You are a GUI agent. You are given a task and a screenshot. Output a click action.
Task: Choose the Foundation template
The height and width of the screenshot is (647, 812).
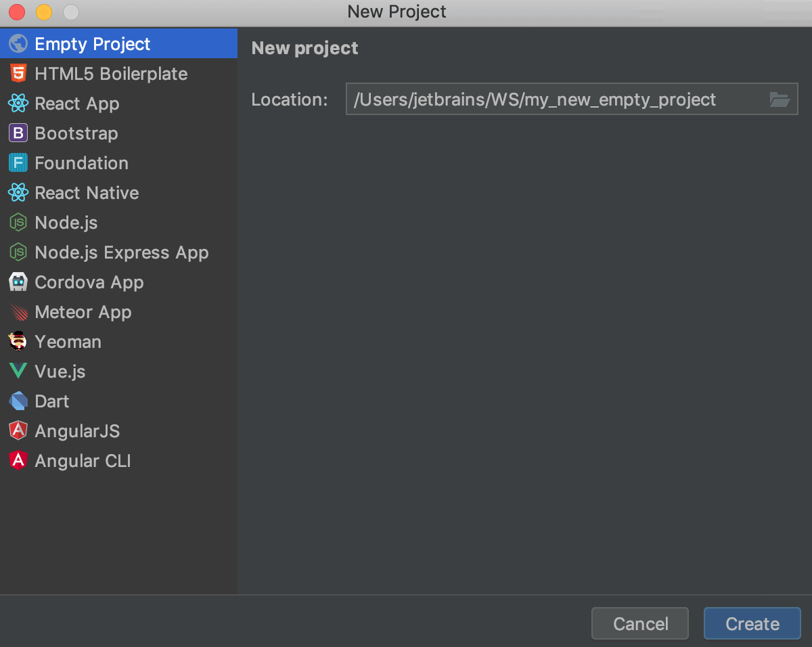coord(81,163)
